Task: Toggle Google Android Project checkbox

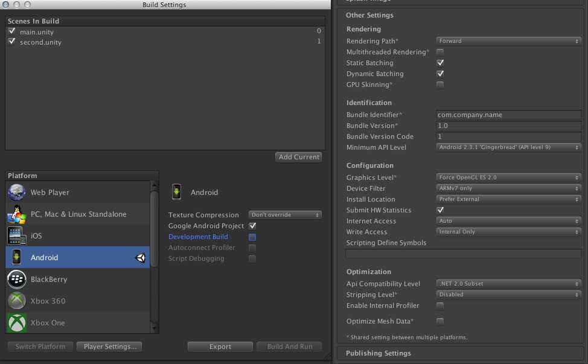Action: [252, 226]
